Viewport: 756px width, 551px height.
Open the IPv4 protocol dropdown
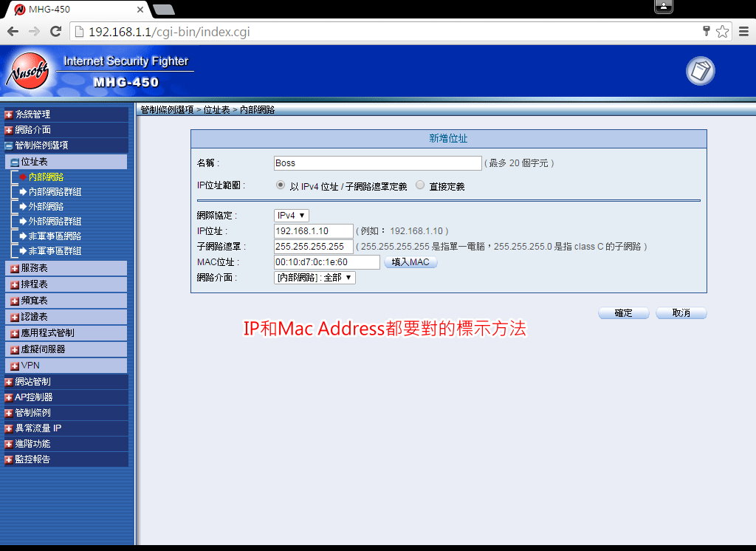click(292, 215)
